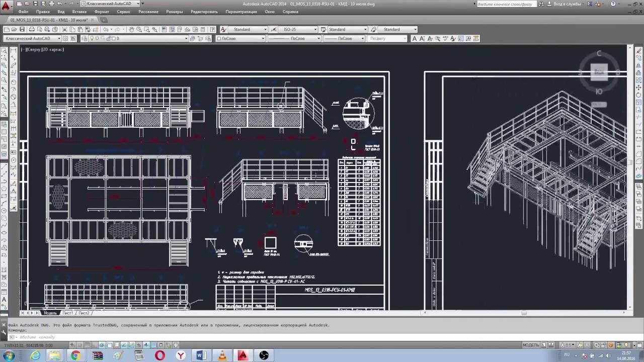This screenshot has height=362, width=644.
Task: Open Google Chrome from the taskbar
Action: 75,355
